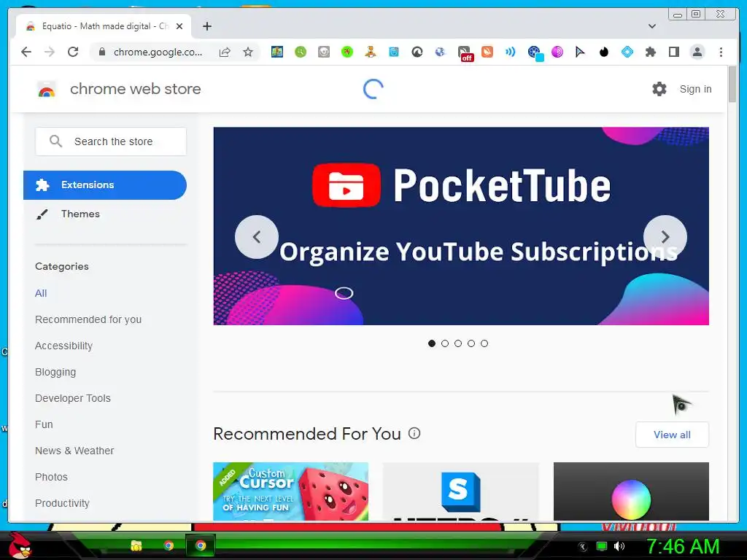
Task: Open the Blogging category
Action: pyautogui.click(x=55, y=372)
